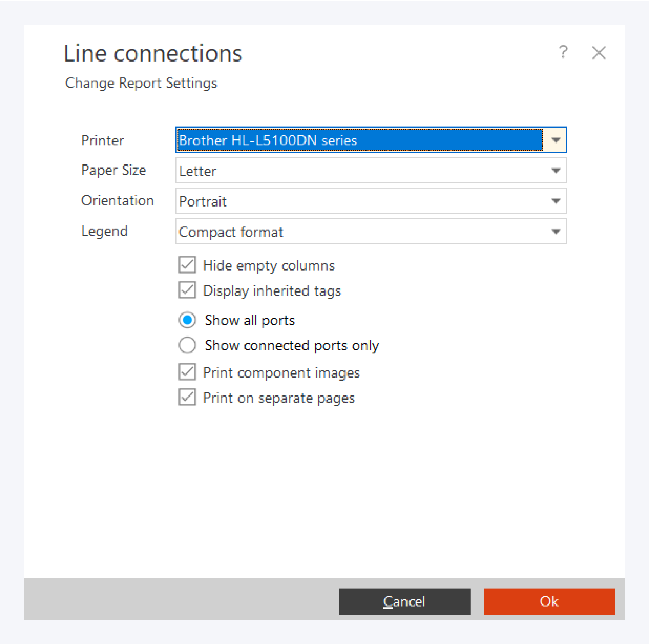The width and height of the screenshot is (649, 644).
Task: Click the Compact format legend field
Action: 359,232
